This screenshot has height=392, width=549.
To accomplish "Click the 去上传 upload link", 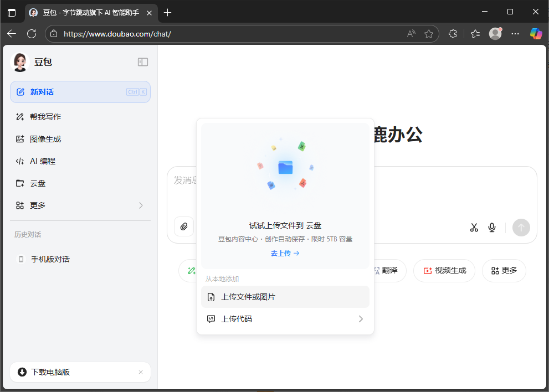I will 285,253.
